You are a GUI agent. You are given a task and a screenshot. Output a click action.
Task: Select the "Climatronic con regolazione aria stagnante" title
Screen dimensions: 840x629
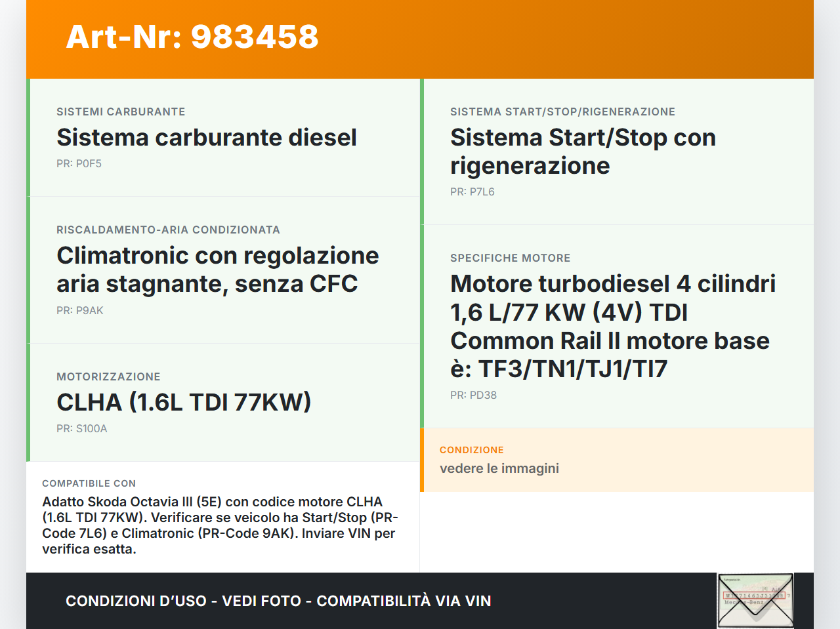point(218,270)
